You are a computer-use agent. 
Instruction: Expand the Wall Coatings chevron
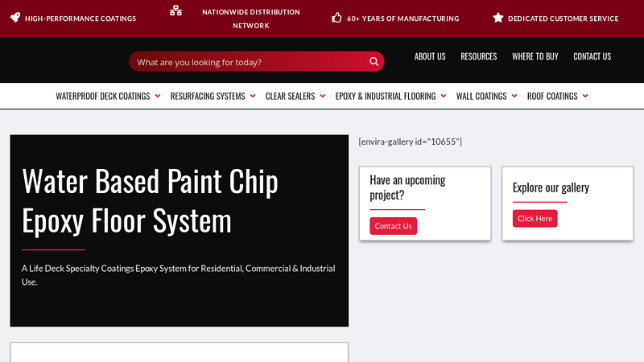pos(514,96)
